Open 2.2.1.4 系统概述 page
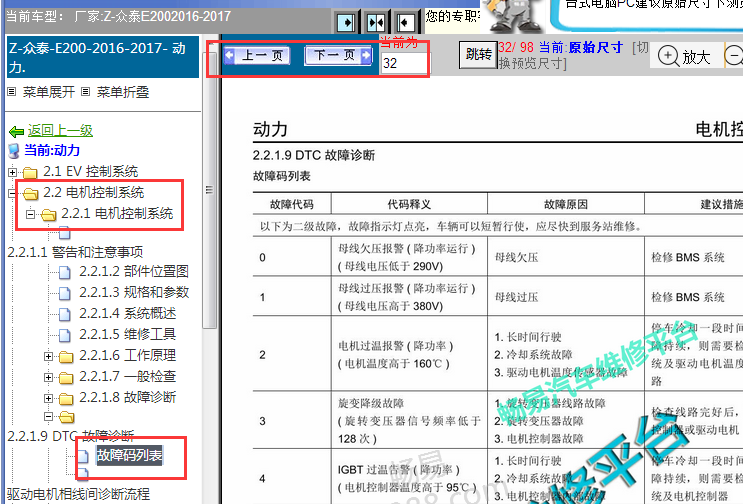Viewport: 743px width, 504px height. point(127,313)
